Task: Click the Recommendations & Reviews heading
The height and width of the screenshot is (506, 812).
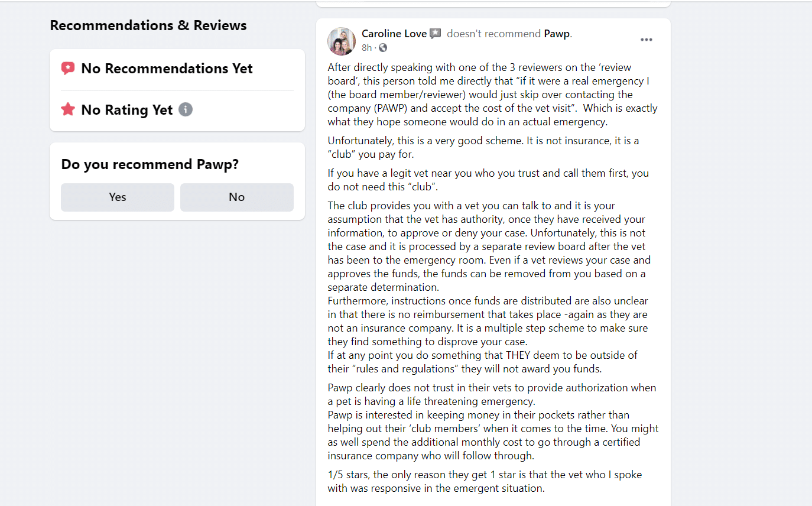Action: point(148,25)
